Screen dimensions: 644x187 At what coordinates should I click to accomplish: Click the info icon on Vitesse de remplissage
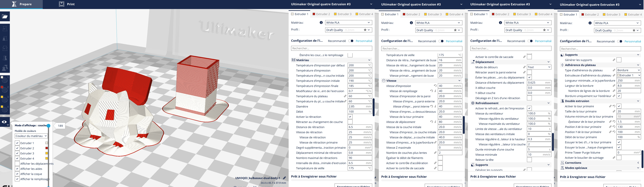coord(435,91)
